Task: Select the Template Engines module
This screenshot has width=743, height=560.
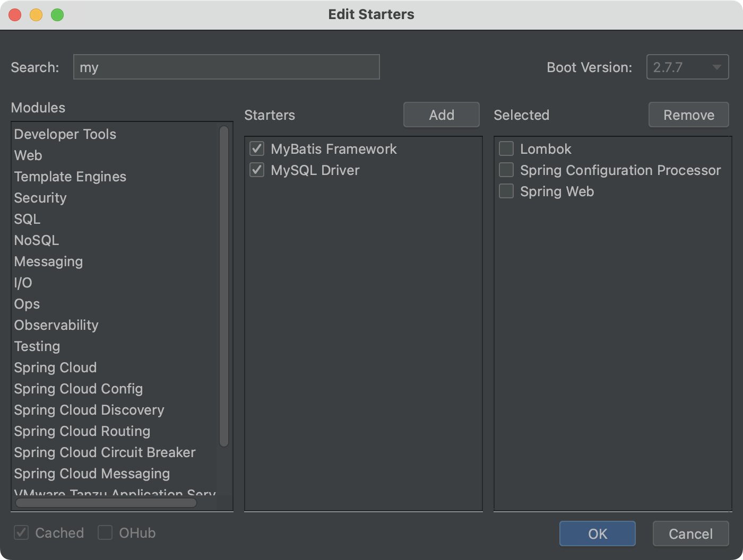Action: click(70, 177)
